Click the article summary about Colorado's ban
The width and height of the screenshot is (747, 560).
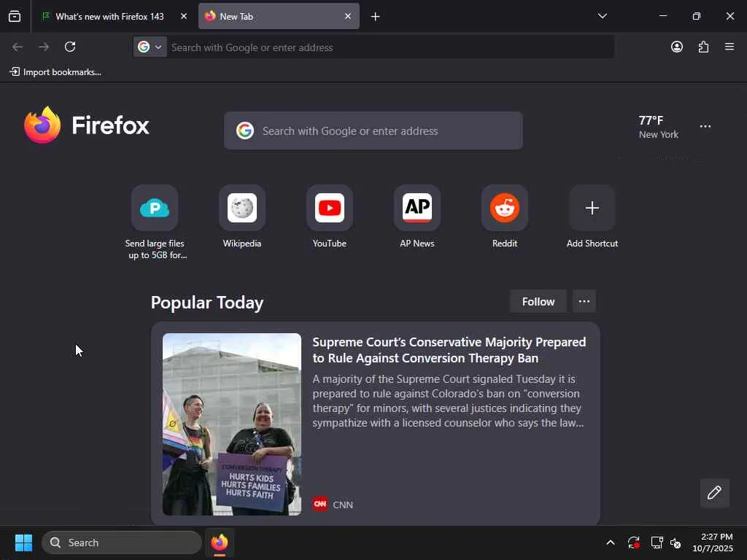click(x=449, y=401)
